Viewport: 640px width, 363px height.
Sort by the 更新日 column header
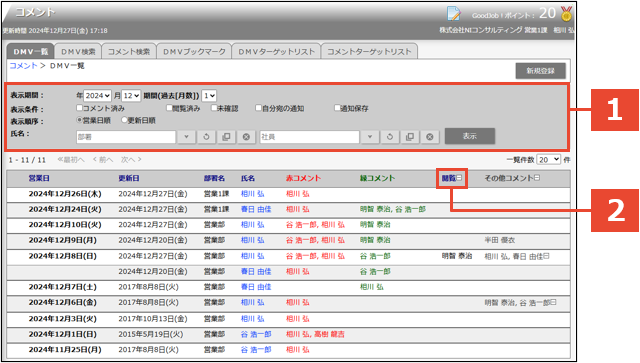coord(129,178)
